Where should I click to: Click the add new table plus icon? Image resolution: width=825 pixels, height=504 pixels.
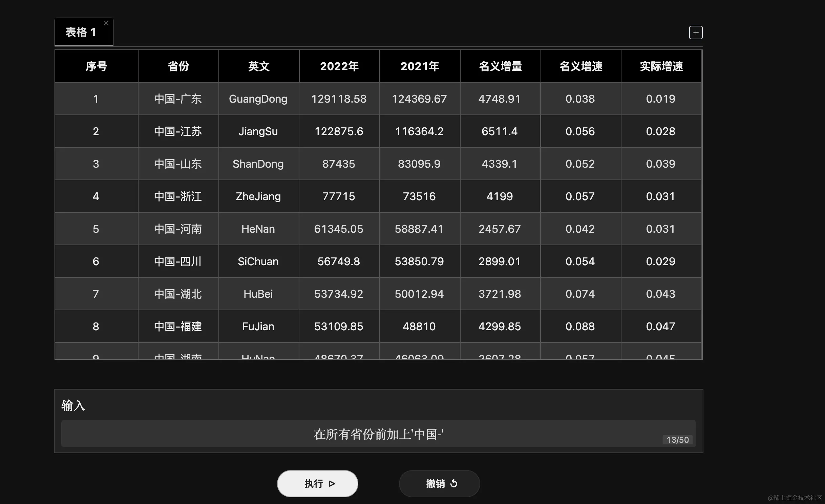pos(696,33)
